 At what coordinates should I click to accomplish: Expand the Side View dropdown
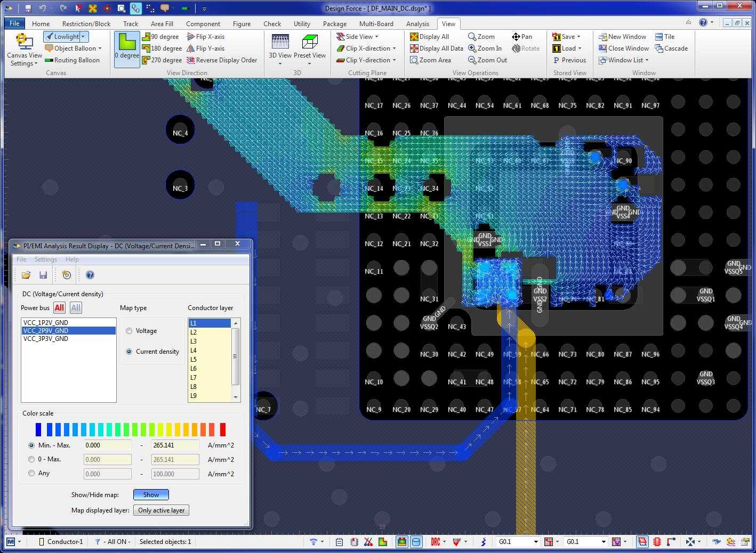pos(376,37)
